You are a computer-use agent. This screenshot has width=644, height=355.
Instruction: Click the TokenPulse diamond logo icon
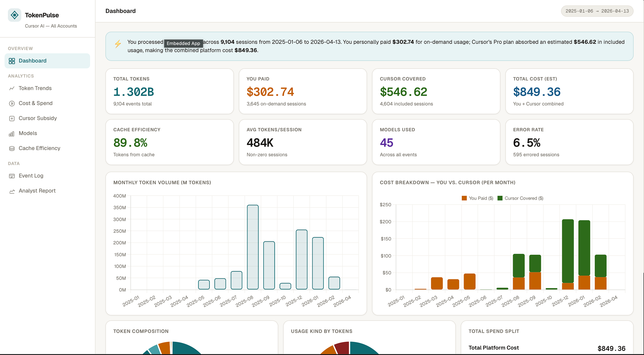tap(15, 15)
